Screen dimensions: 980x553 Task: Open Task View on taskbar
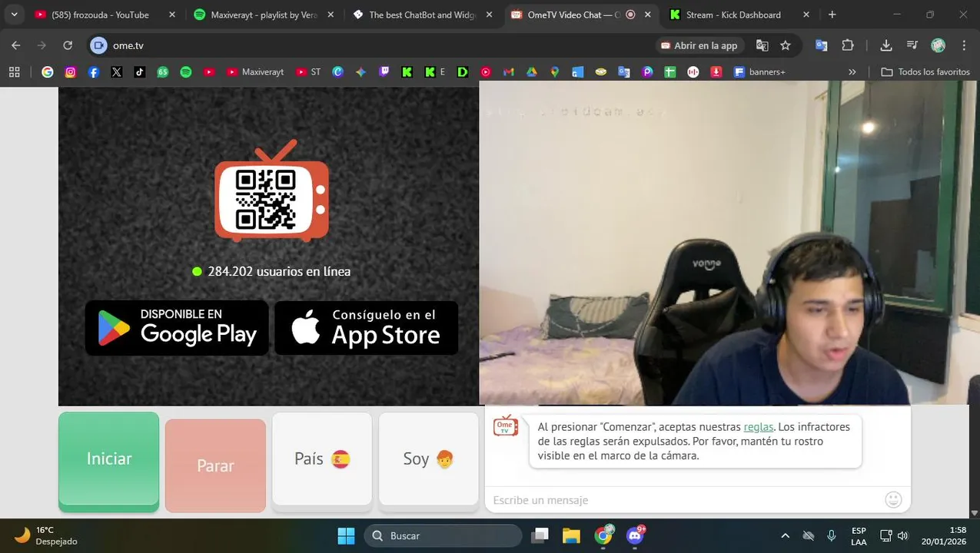541,535
